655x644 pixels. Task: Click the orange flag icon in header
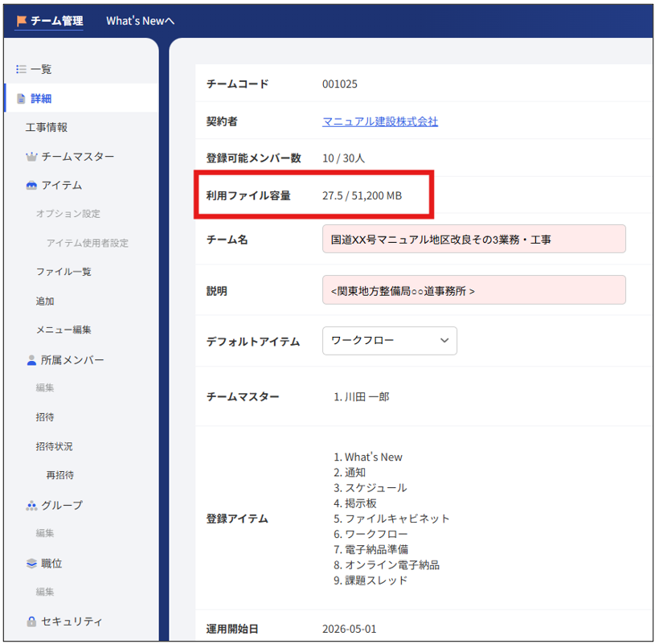[22, 20]
